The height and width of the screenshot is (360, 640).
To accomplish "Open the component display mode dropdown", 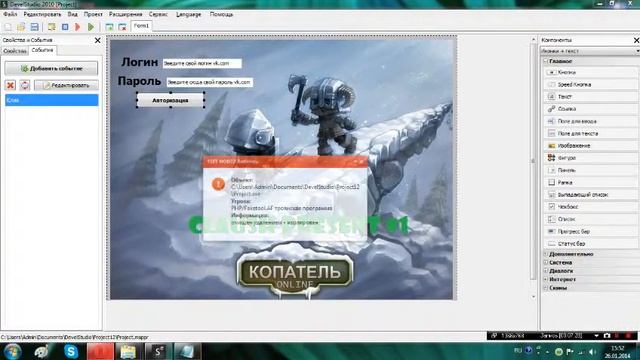I will click(590, 51).
